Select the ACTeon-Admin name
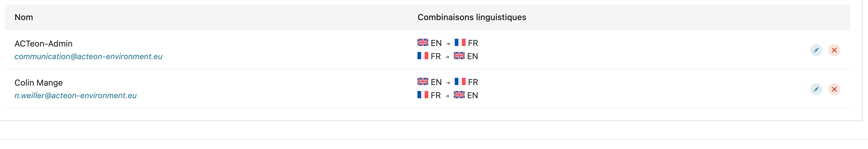This screenshot has width=868, height=149. [44, 44]
